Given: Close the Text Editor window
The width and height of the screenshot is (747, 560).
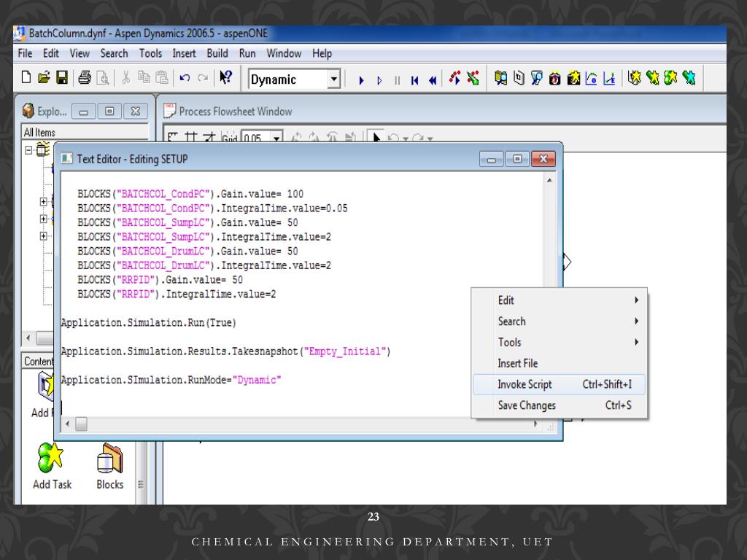Looking at the screenshot, I should pyautogui.click(x=543, y=159).
